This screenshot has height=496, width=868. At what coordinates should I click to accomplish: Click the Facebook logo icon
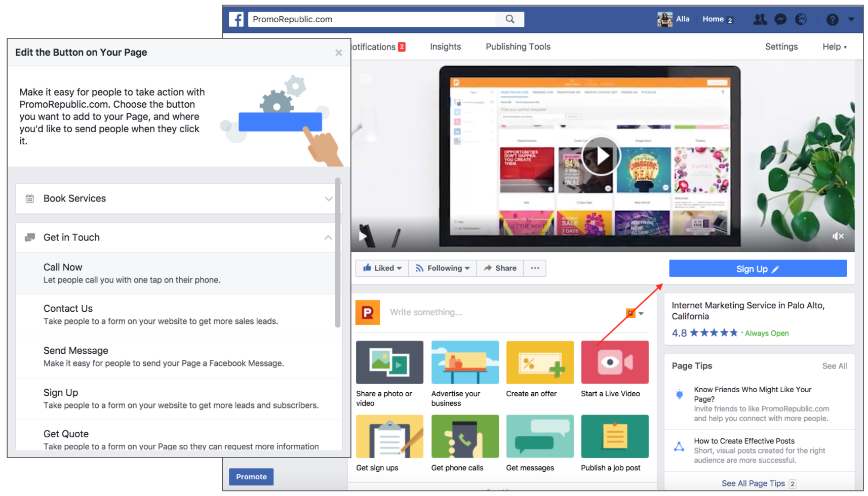tap(236, 19)
